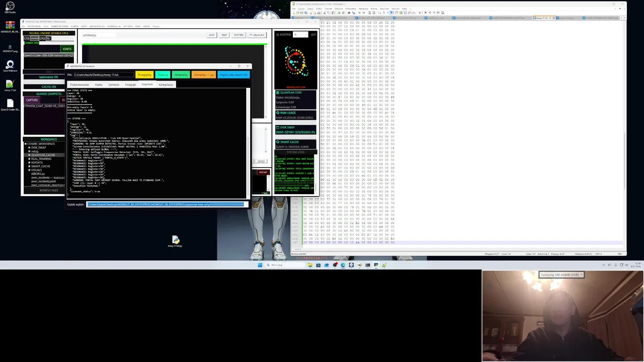Image resolution: width=644 pixels, height=362 pixels.
Task: Open Iriun Webcam desktop shortcut
Action: click(x=10, y=66)
